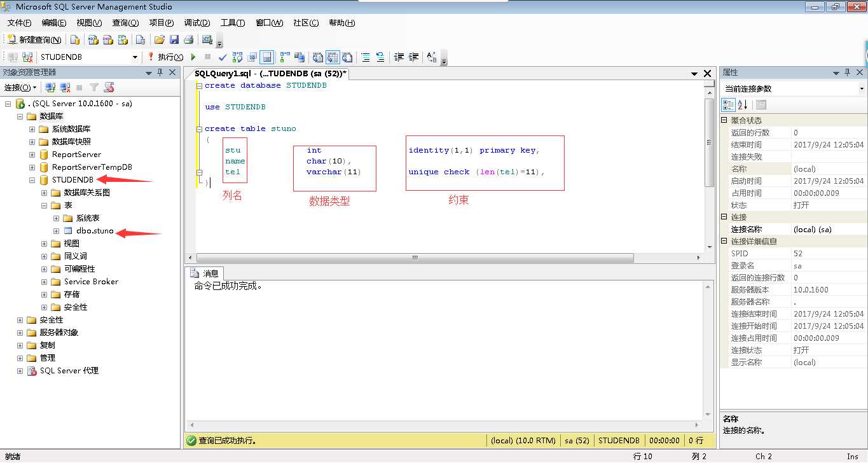Sort properties by category
This screenshot has height=463, width=868.
(x=728, y=105)
